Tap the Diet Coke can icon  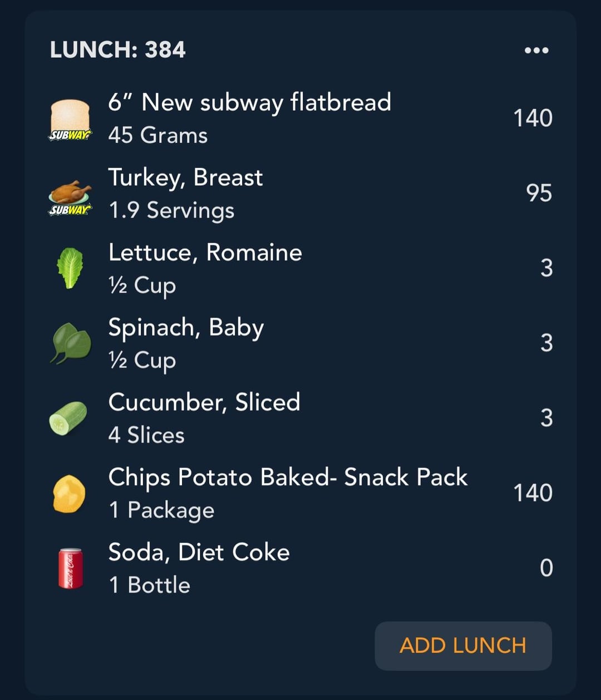[x=71, y=568]
